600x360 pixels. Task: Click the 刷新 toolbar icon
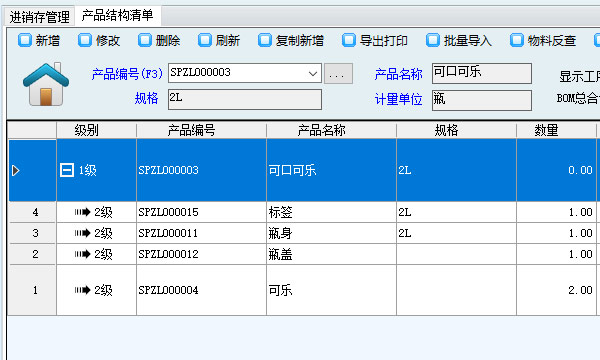click(205, 40)
